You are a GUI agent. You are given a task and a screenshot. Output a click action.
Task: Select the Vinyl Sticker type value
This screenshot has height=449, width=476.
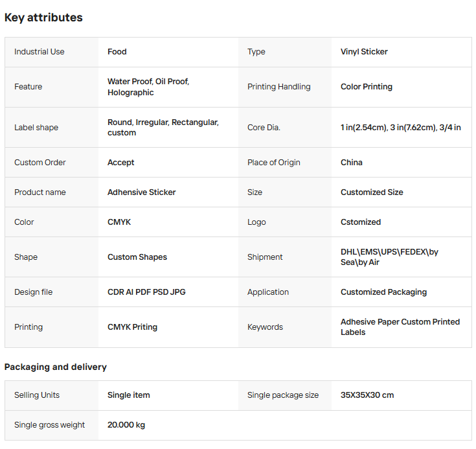coord(364,52)
